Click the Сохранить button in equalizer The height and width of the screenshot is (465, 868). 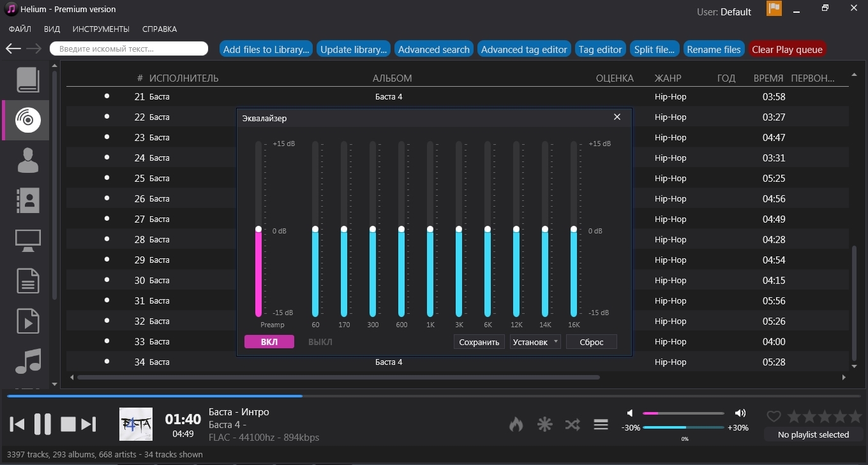tap(479, 342)
